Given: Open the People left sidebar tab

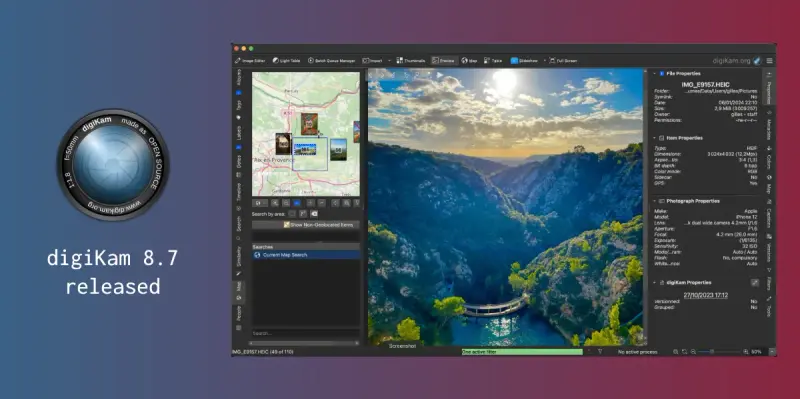Looking at the screenshot, I should click(238, 317).
